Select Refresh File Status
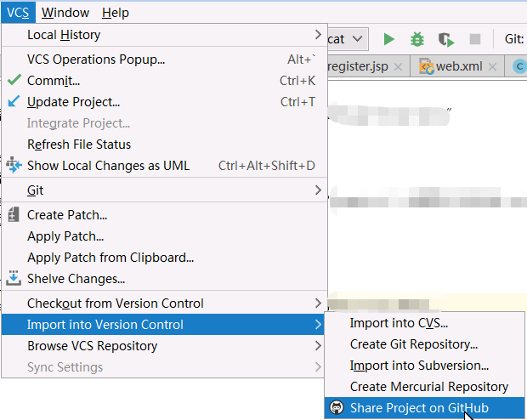 click(164, 144)
